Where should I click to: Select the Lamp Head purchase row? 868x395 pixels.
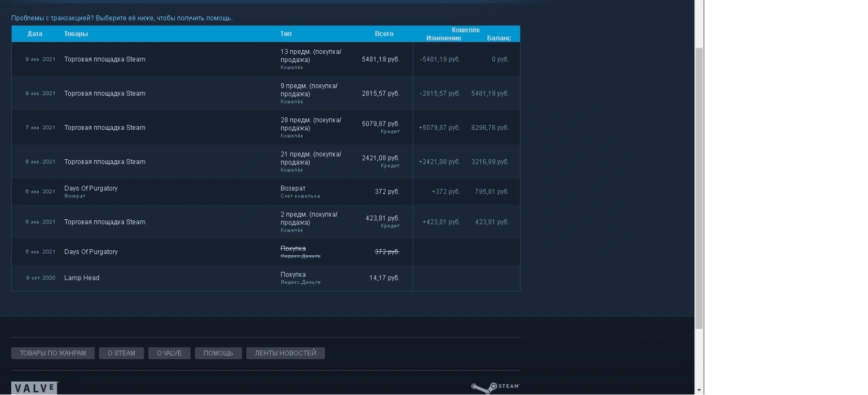pos(266,278)
